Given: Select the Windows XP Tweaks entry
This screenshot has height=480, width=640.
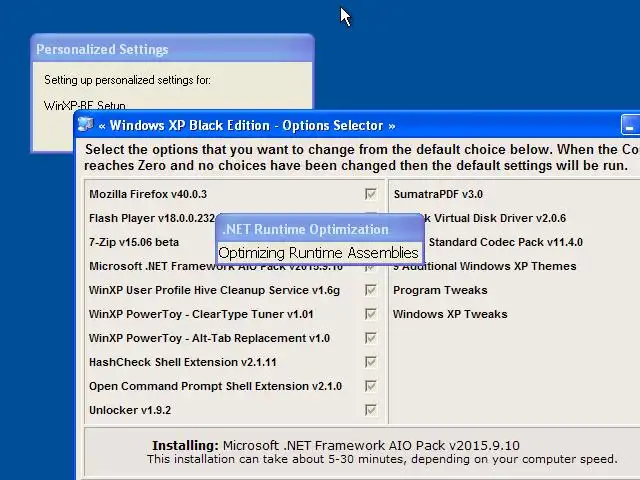Looking at the screenshot, I should tap(450, 314).
